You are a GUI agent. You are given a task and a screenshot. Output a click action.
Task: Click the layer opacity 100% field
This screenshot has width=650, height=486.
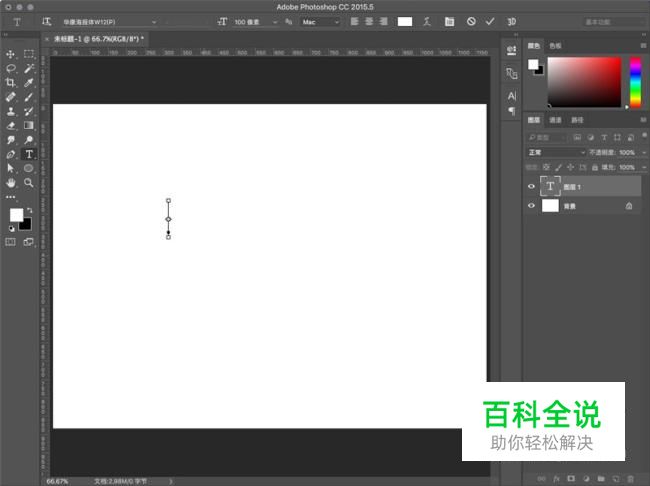click(627, 152)
